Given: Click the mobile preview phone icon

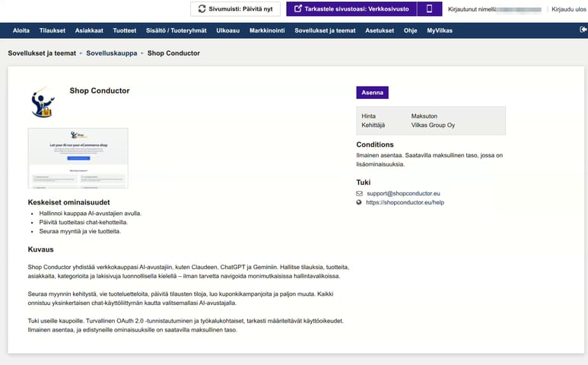Looking at the screenshot, I should (429, 8).
